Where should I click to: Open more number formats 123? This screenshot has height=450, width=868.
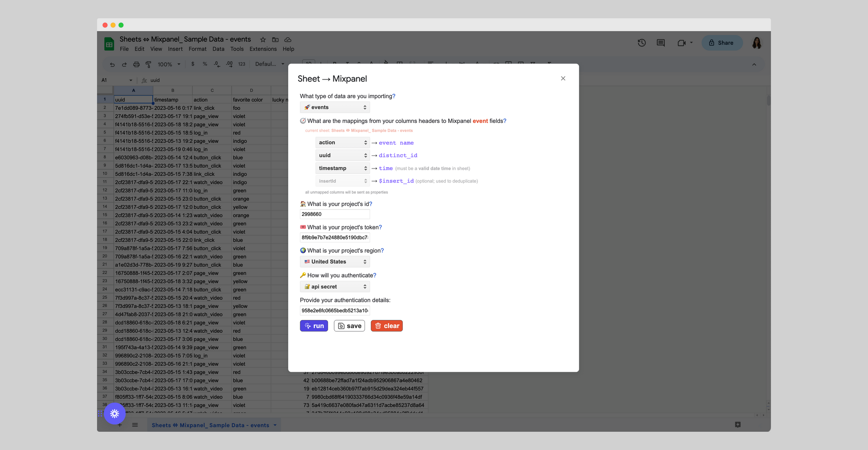(x=242, y=64)
